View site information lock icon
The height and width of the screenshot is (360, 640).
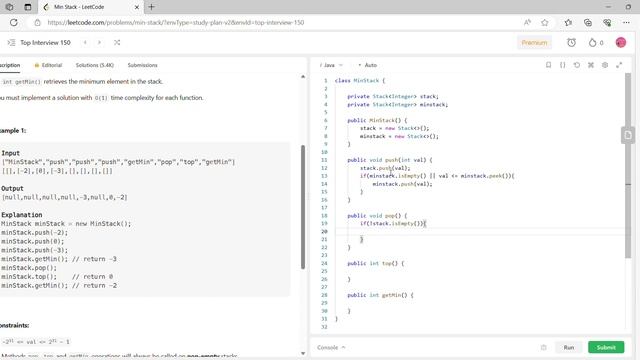[x=37, y=22]
